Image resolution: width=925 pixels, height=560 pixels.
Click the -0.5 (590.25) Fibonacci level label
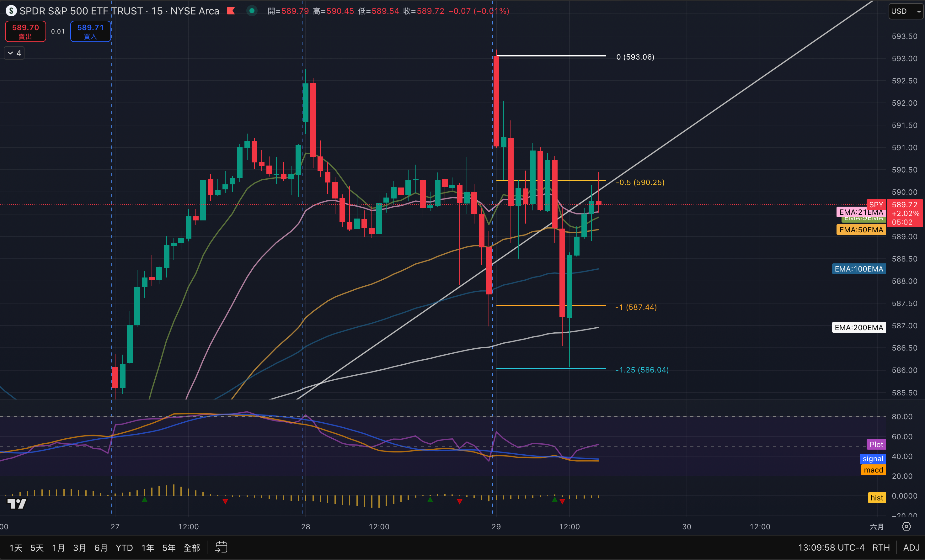pyautogui.click(x=640, y=182)
